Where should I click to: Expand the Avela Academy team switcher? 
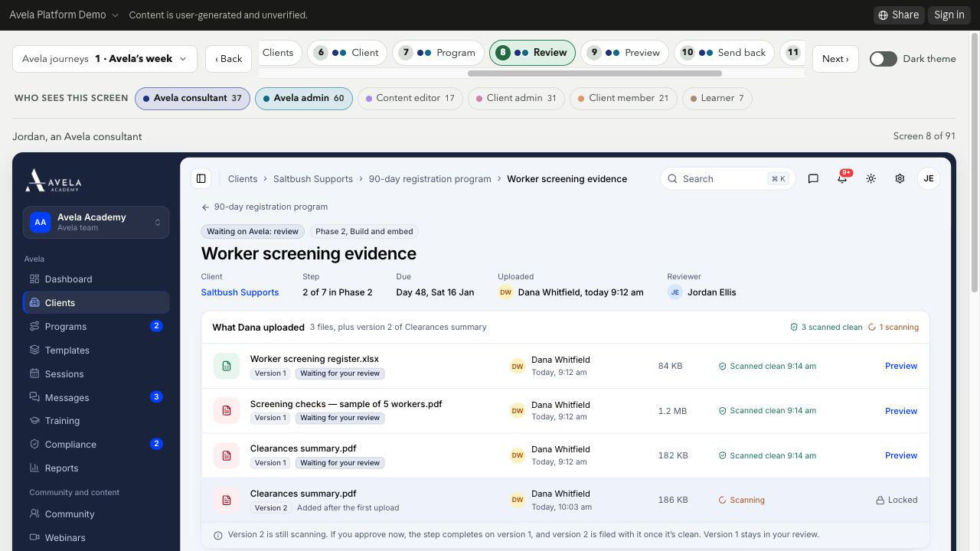tap(96, 222)
